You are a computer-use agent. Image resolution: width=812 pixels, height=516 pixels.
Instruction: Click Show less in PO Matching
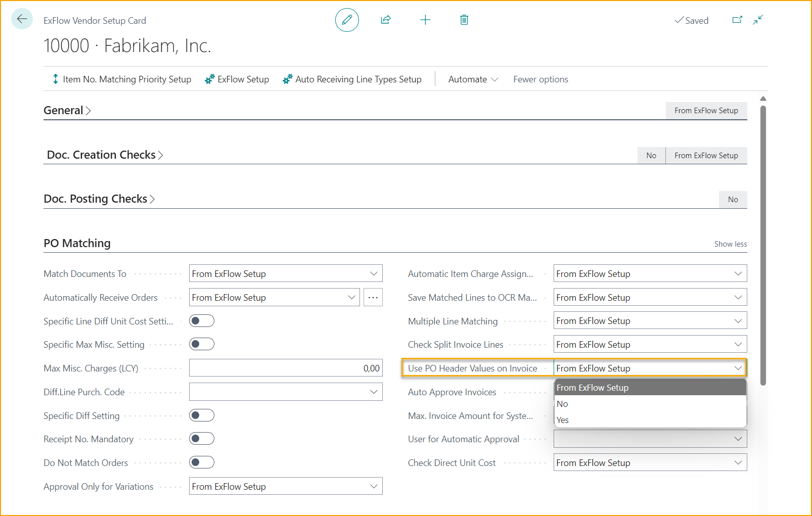click(x=730, y=244)
